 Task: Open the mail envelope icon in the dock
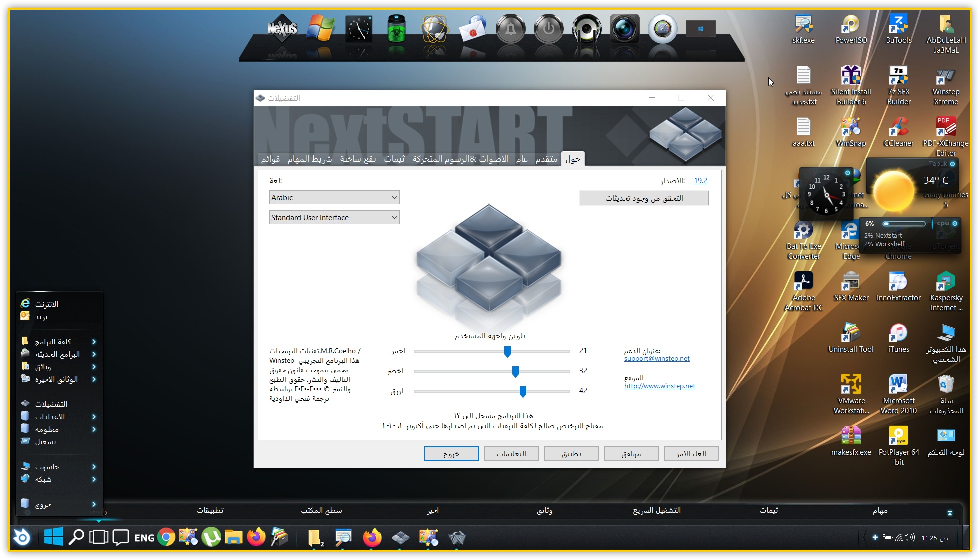(x=473, y=28)
